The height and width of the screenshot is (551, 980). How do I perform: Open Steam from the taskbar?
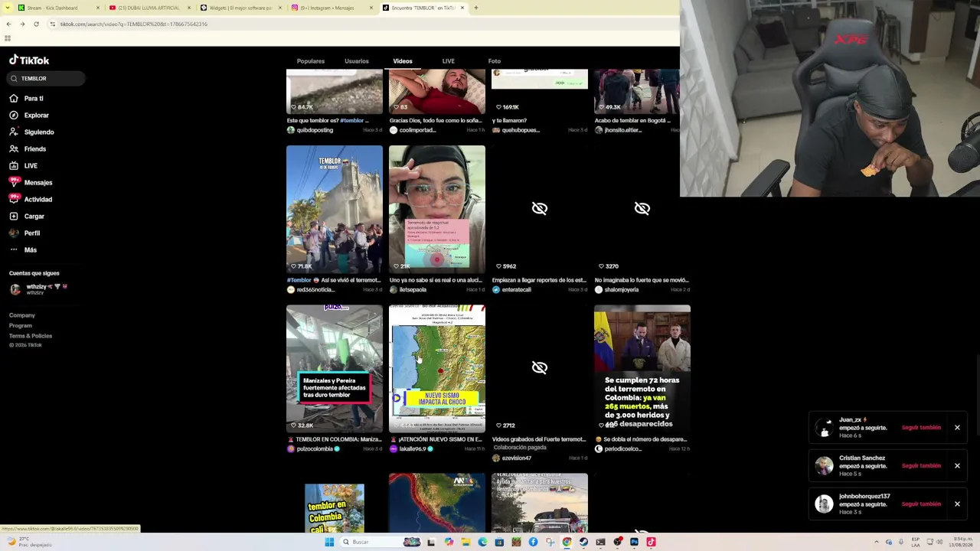coord(583,542)
